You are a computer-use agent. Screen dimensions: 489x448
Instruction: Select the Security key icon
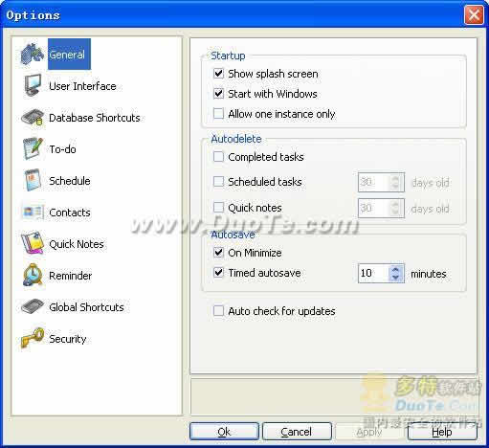click(33, 338)
